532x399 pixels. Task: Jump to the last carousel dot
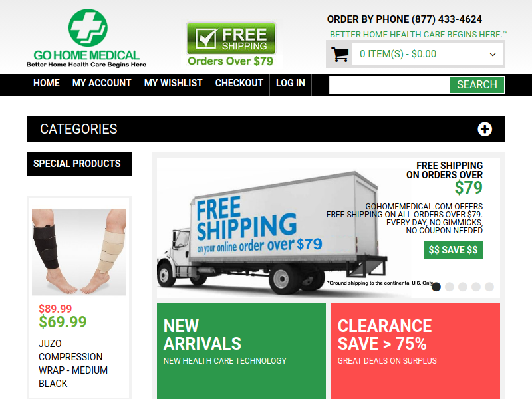489,287
